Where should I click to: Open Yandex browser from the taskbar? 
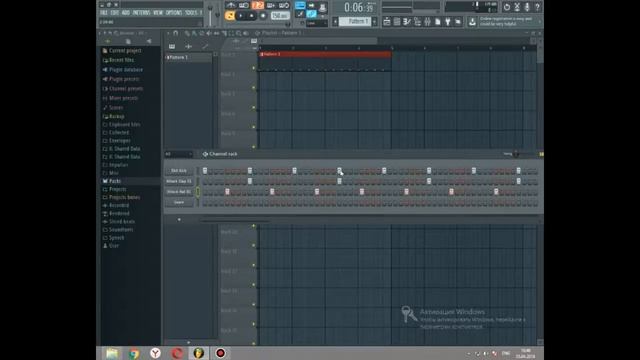coord(156,353)
